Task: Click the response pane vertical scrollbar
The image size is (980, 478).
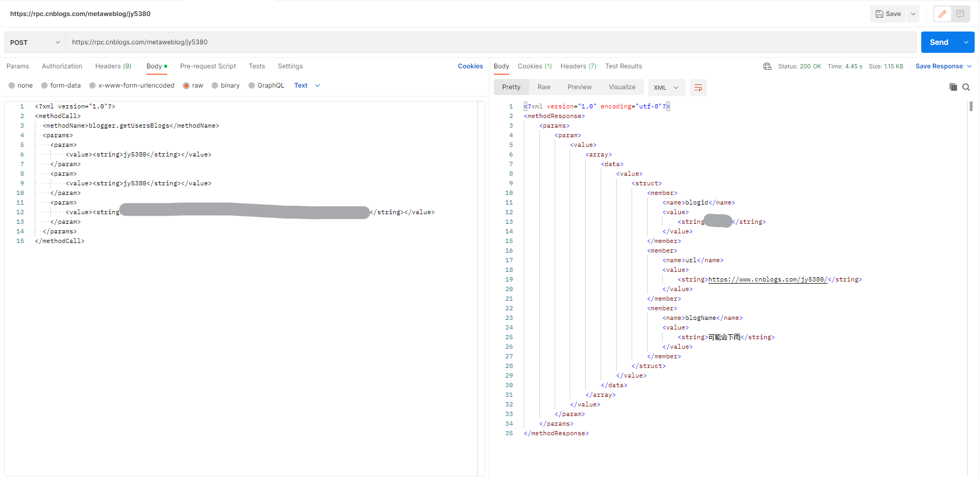Action: pyautogui.click(x=970, y=106)
